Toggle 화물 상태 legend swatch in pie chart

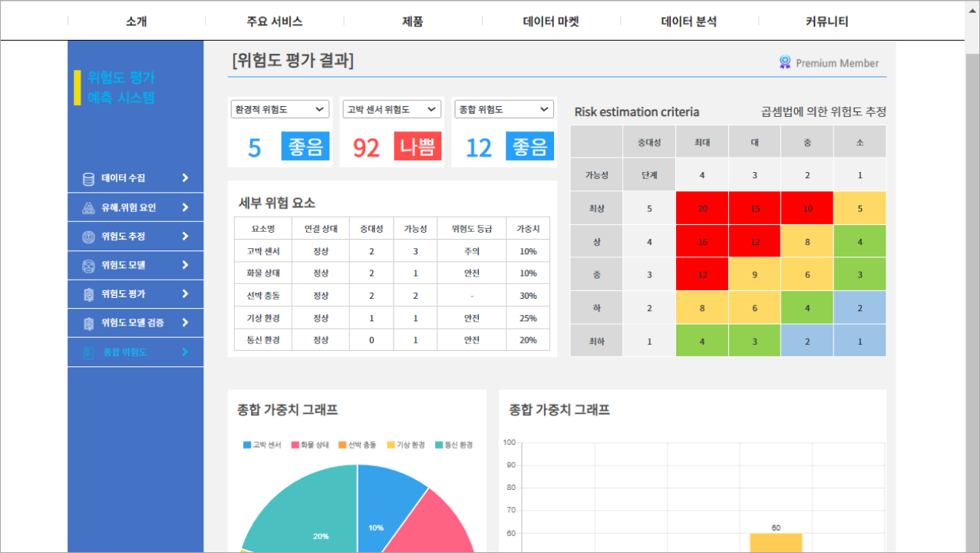[x=295, y=445]
